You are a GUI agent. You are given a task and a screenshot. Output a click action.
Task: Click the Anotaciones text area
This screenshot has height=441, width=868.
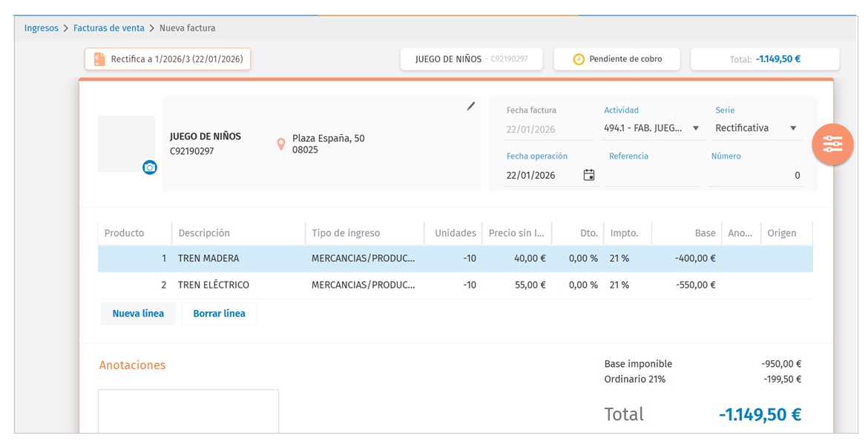click(x=188, y=411)
